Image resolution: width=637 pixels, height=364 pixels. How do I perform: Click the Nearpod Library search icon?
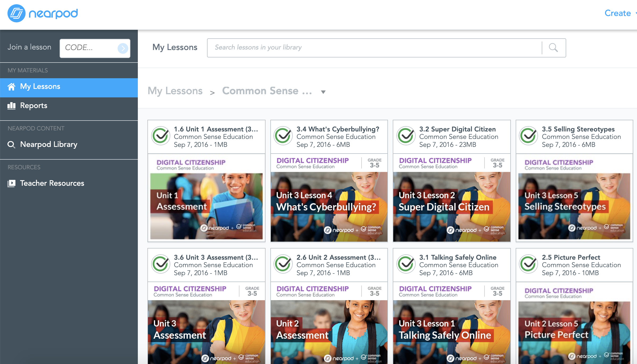pyautogui.click(x=11, y=144)
